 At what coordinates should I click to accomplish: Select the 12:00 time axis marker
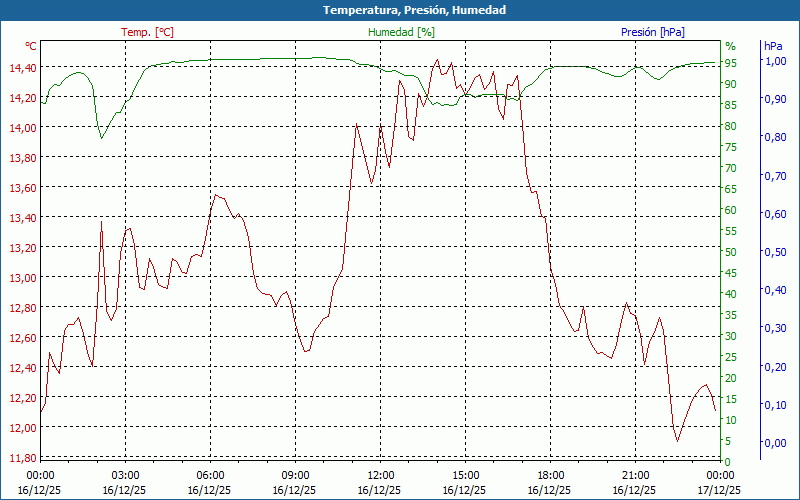pos(381,475)
